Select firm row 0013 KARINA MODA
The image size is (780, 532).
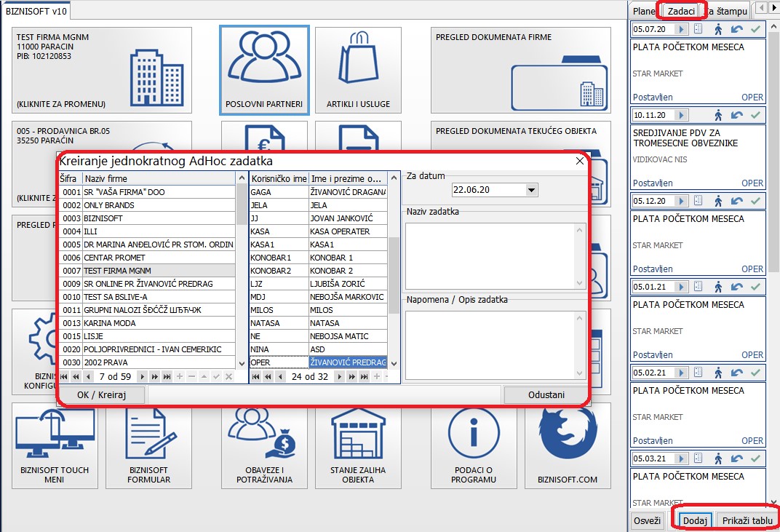147,323
